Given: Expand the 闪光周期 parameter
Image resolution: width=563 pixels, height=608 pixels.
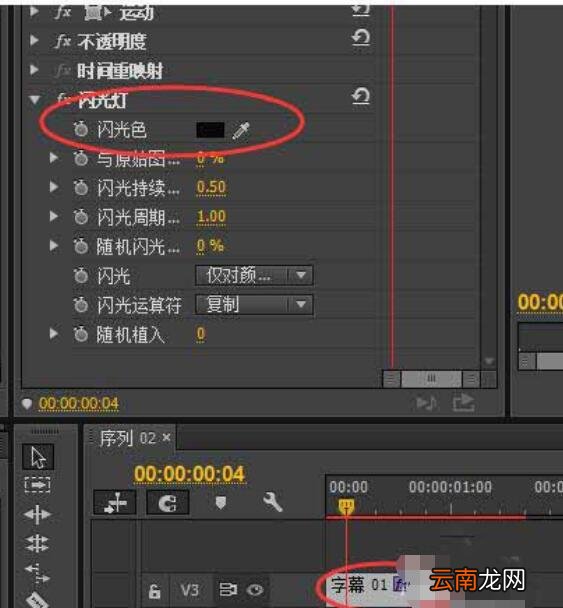Looking at the screenshot, I should pos(54,216).
